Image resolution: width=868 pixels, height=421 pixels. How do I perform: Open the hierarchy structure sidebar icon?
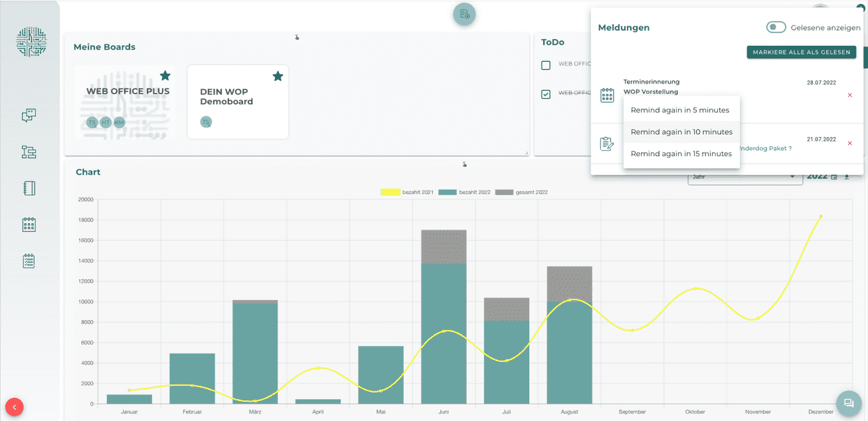tap(29, 152)
